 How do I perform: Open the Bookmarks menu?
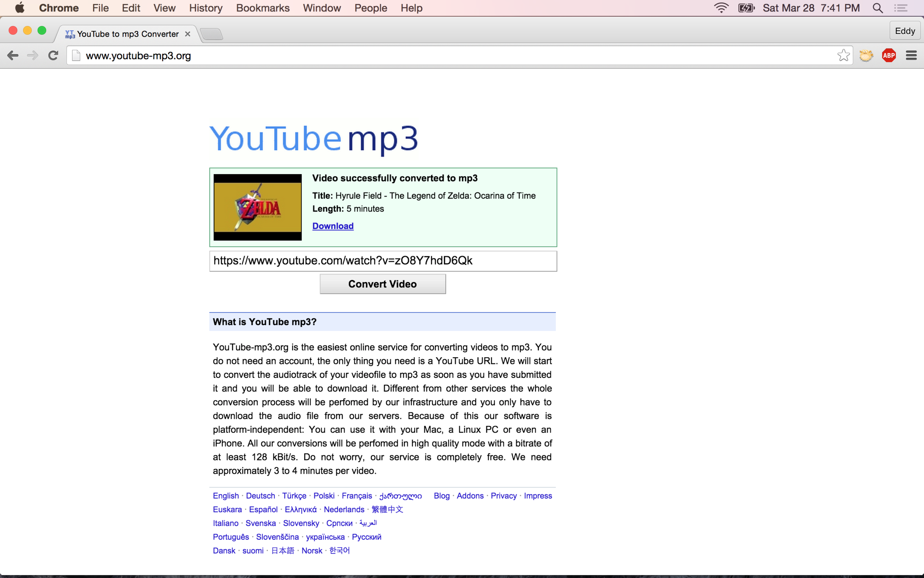[263, 8]
